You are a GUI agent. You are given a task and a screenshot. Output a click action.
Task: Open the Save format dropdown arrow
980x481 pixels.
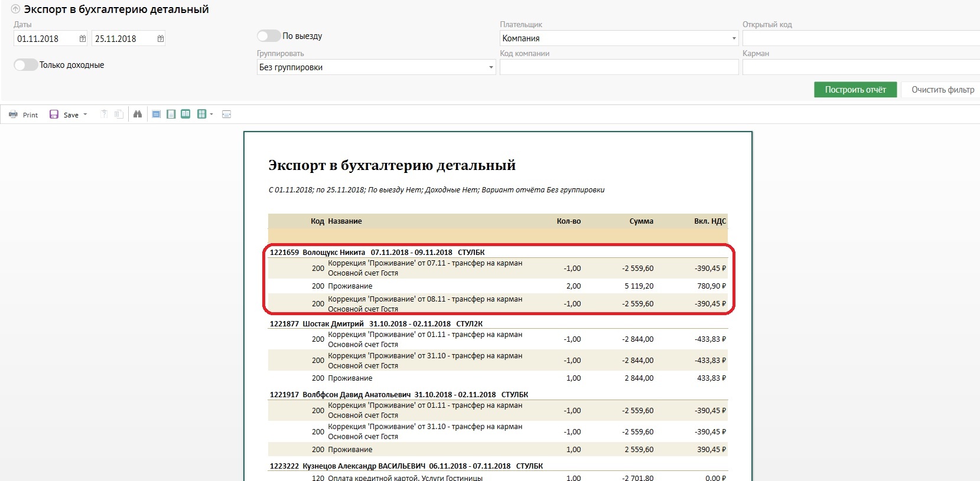point(85,114)
